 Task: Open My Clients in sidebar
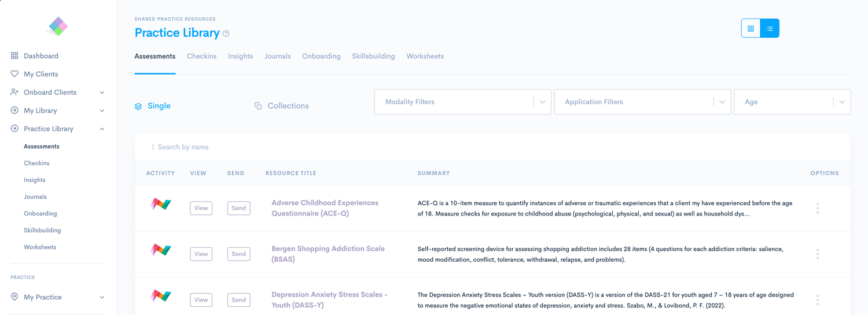pyautogui.click(x=41, y=74)
